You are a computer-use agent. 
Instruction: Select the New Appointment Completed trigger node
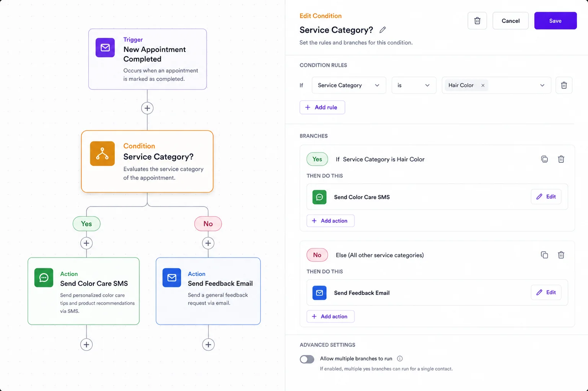148,59
